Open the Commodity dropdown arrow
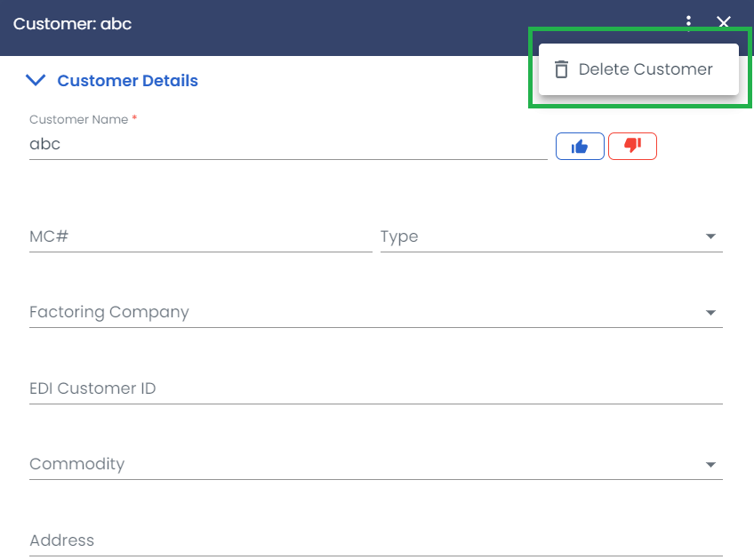Screen dimensions: 754x560 [x=710, y=465]
